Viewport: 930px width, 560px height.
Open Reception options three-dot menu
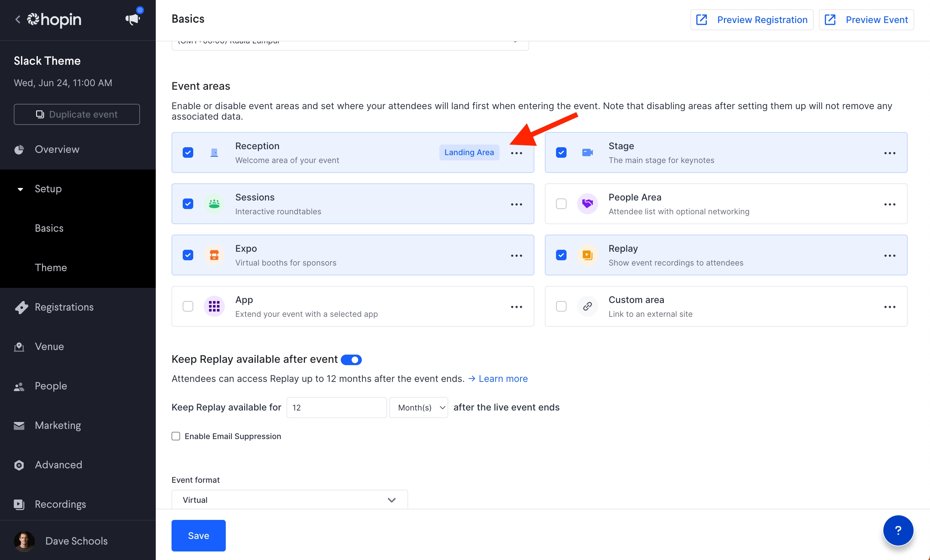coord(516,153)
